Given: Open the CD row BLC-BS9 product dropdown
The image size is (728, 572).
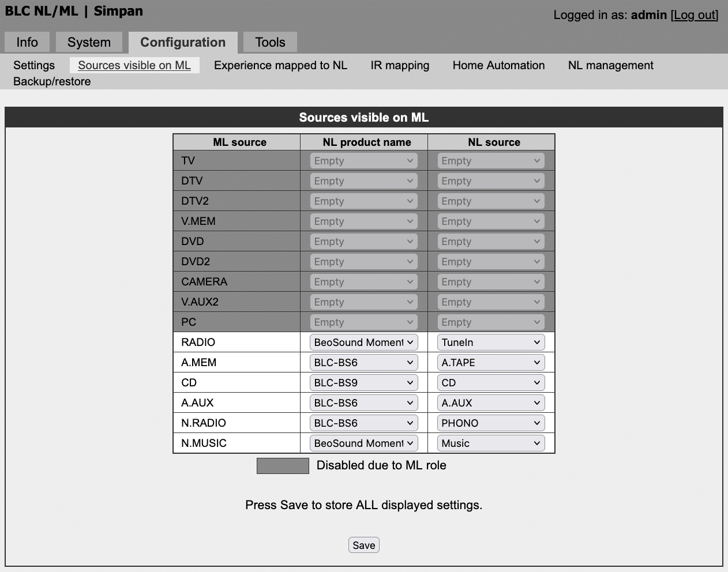Looking at the screenshot, I should tap(363, 382).
